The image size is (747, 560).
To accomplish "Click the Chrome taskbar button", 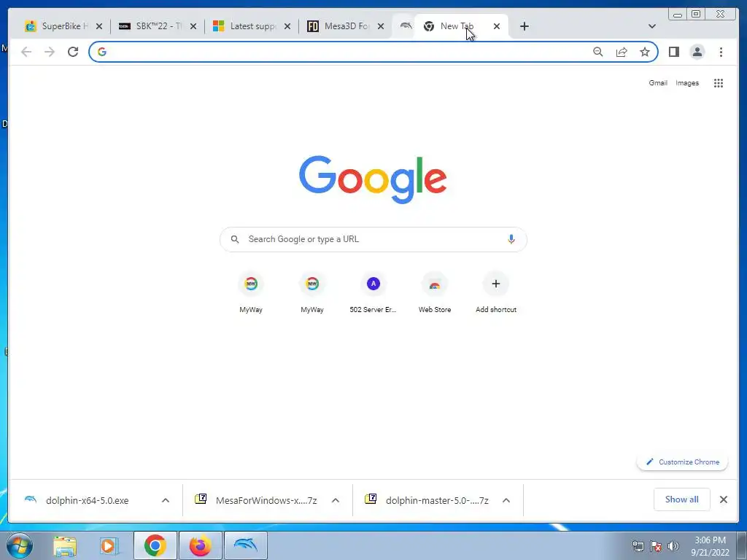I will (155, 545).
